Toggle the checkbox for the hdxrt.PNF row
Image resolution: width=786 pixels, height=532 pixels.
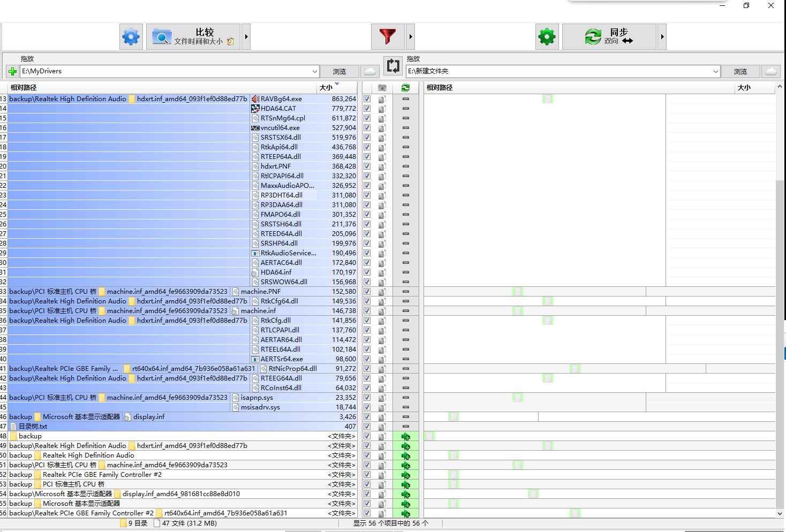click(x=367, y=166)
